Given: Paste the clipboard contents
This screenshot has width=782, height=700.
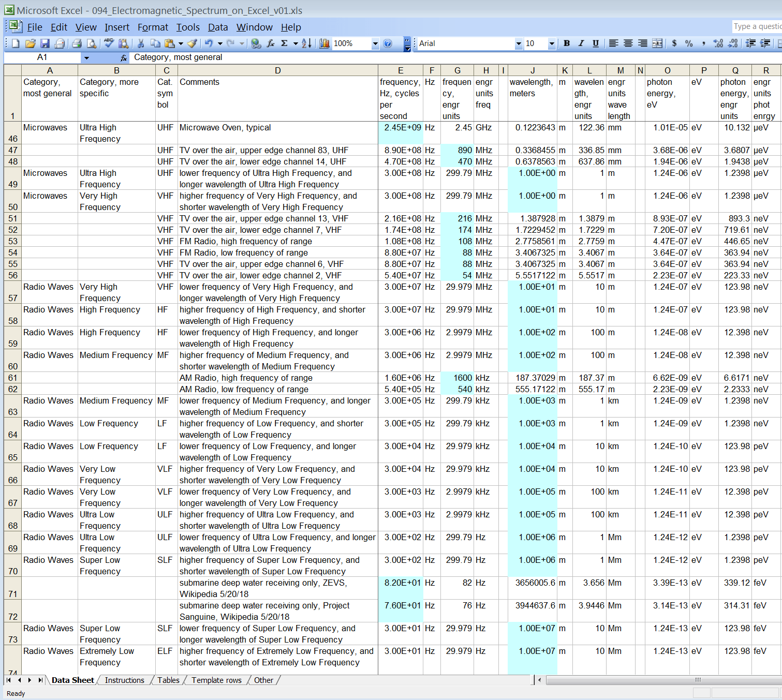Looking at the screenshot, I should (170, 43).
